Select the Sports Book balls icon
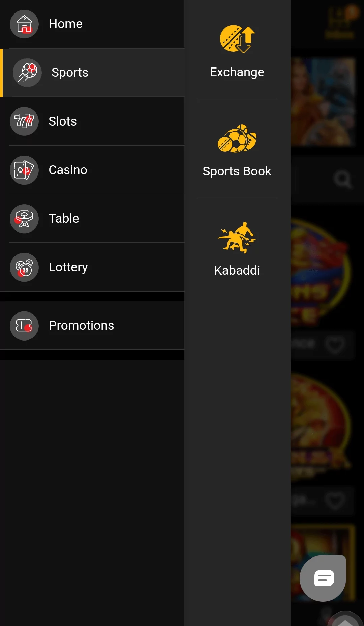The height and width of the screenshot is (626, 364). [x=237, y=138]
